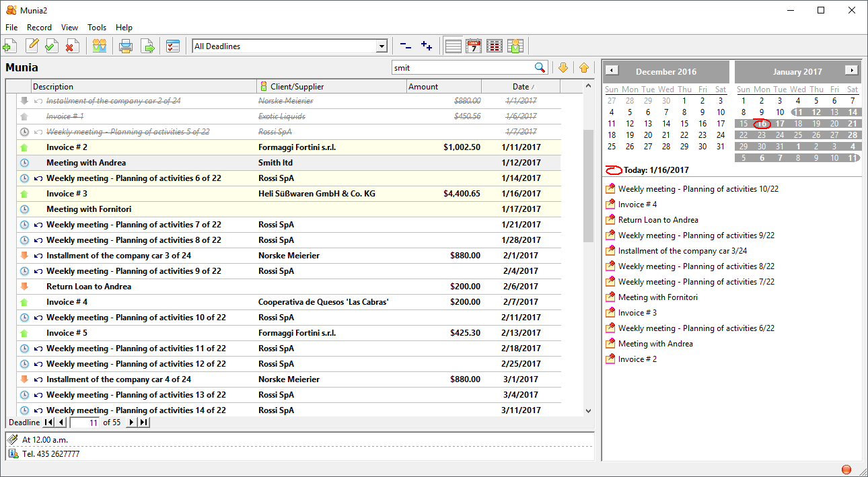
Task: Mark deadline completed with green check icon
Action: 52,46
